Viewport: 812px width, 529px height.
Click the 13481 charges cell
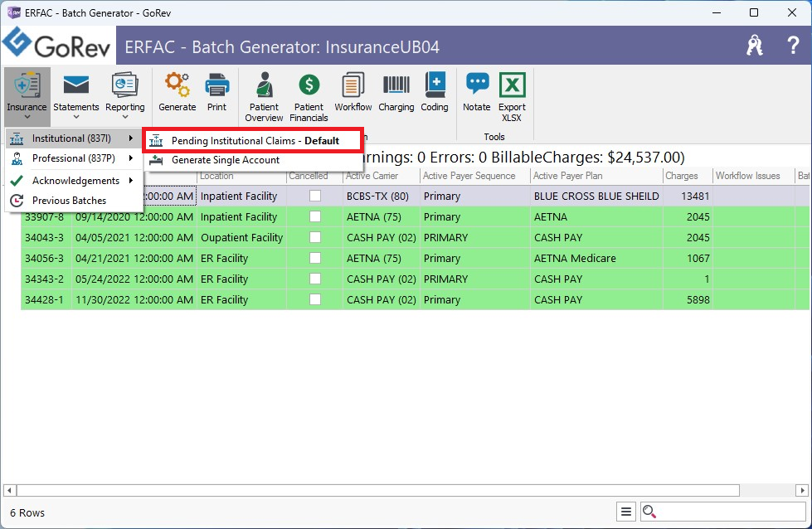[688, 197]
